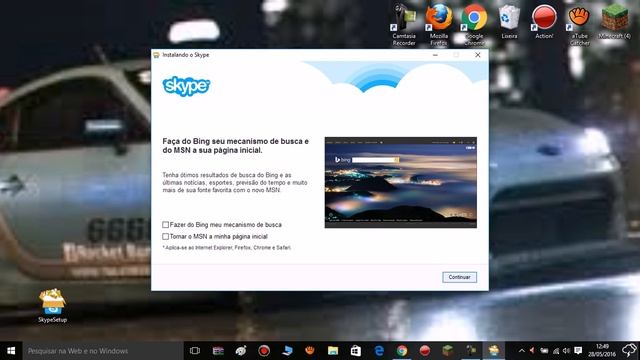
Task: Switch to Skype installer taskbar button
Action: pos(493,351)
